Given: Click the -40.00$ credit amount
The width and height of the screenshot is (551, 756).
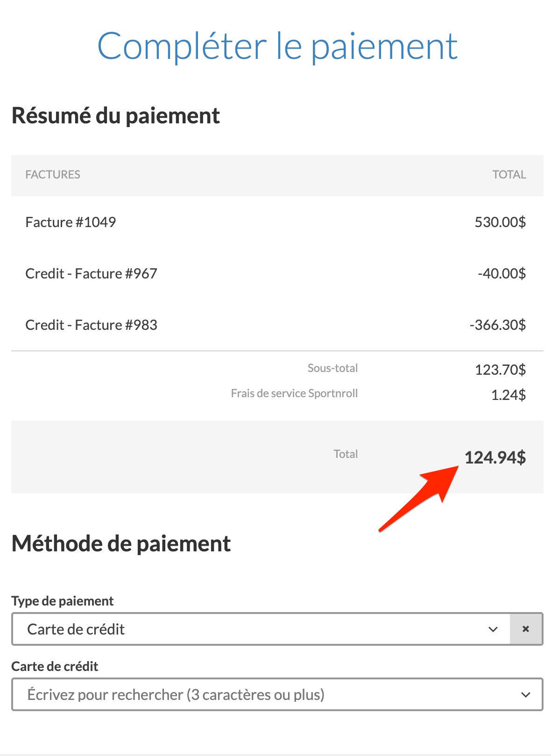Looking at the screenshot, I should [x=502, y=273].
